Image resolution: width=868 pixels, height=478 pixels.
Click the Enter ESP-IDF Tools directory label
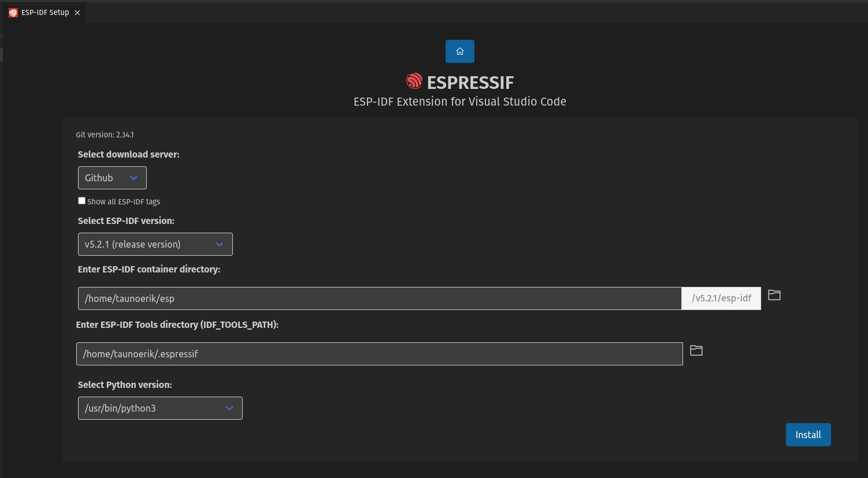coord(177,324)
